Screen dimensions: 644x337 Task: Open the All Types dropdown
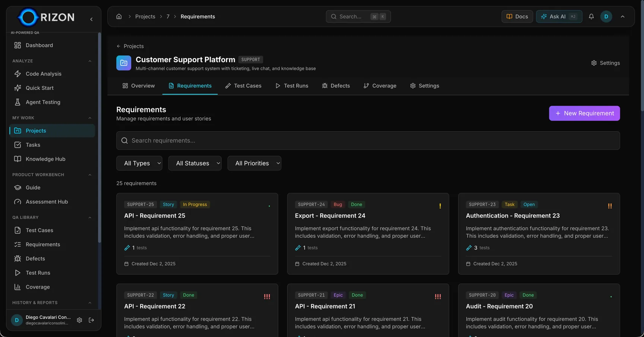[139, 163]
